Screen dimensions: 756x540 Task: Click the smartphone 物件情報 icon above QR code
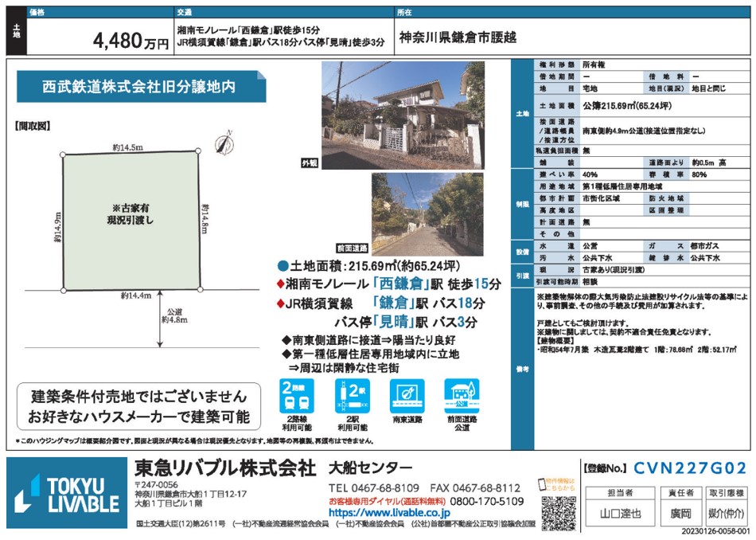(x=557, y=484)
